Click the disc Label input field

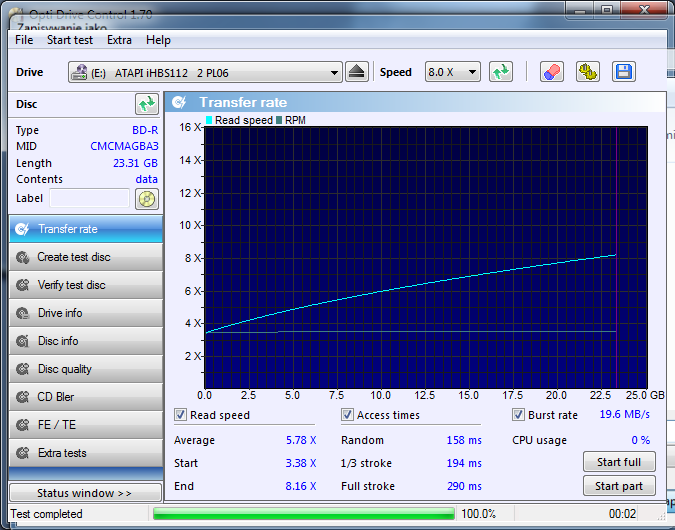click(x=90, y=198)
